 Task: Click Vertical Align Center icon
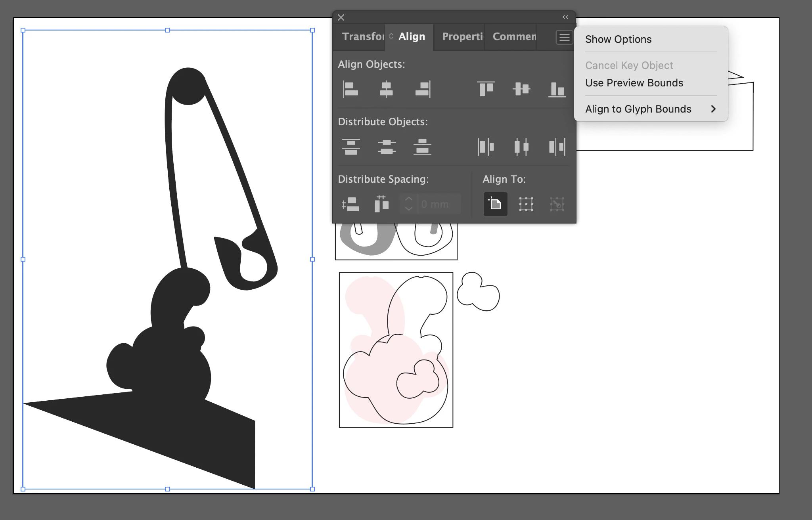point(521,89)
